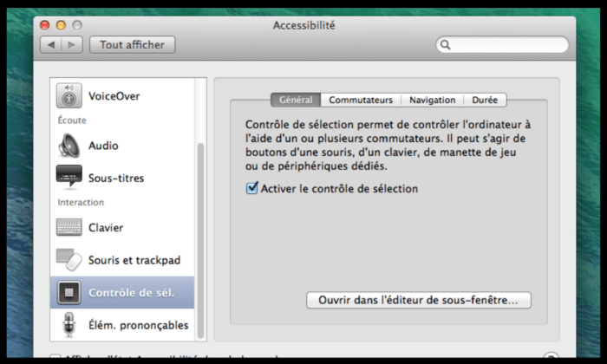Open Souris et trackpad icon
The image size is (607, 364).
tap(69, 259)
